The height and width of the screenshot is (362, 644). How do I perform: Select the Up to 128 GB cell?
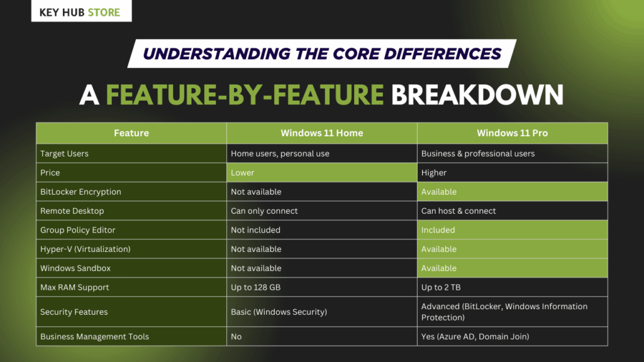pos(258,287)
